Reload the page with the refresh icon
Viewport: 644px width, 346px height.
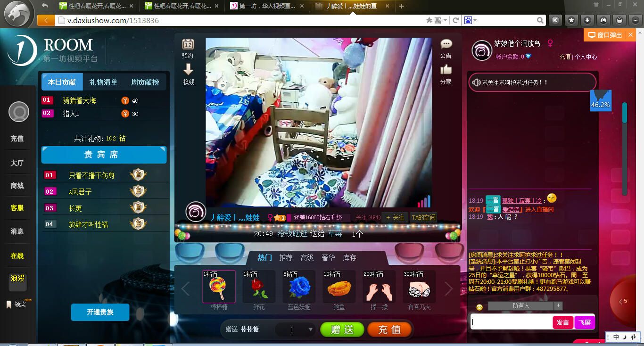tap(456, 20)
